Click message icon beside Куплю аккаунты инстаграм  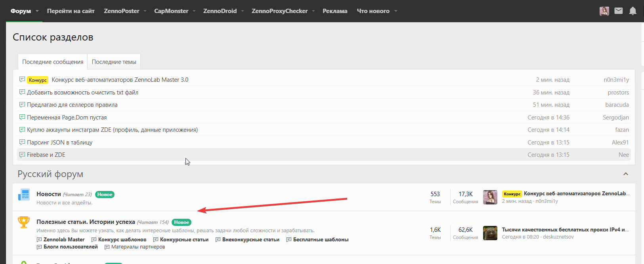coord(22,130)
